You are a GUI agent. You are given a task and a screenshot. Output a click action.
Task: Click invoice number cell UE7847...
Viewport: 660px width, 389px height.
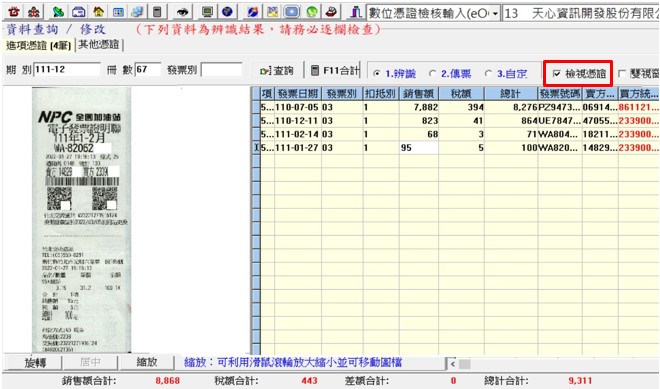pyautogui.click(x=560, y=121)
